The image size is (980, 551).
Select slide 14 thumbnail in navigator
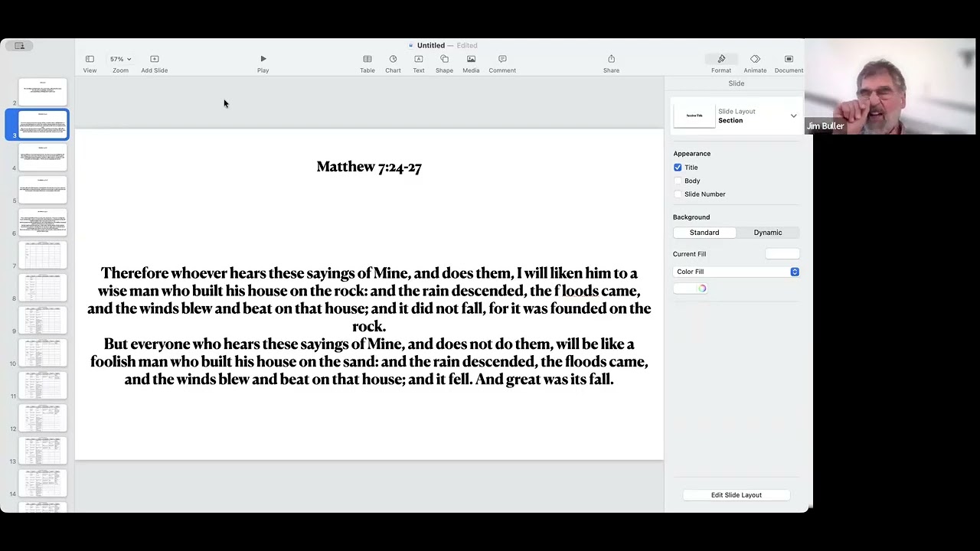(43, 483)
